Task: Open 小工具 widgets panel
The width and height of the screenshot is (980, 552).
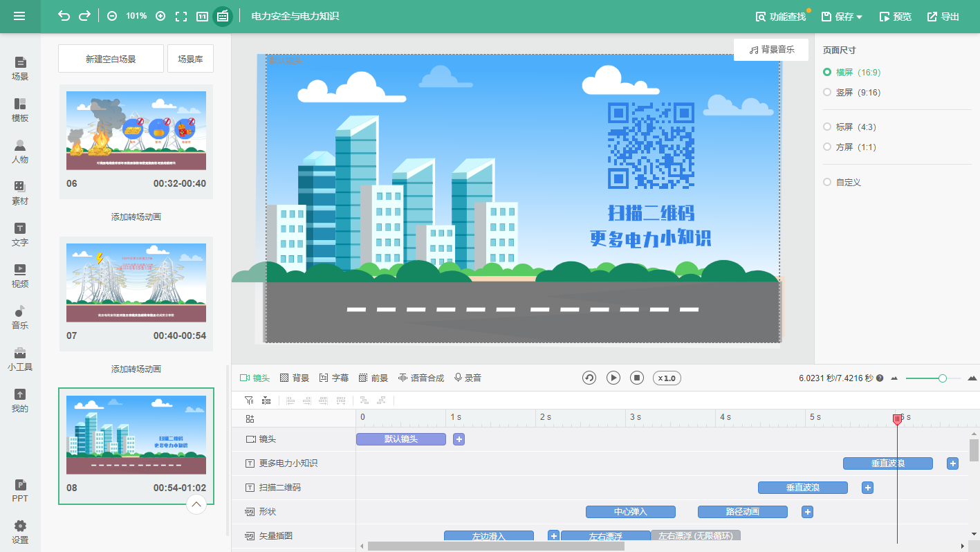Action: point(20,359)
